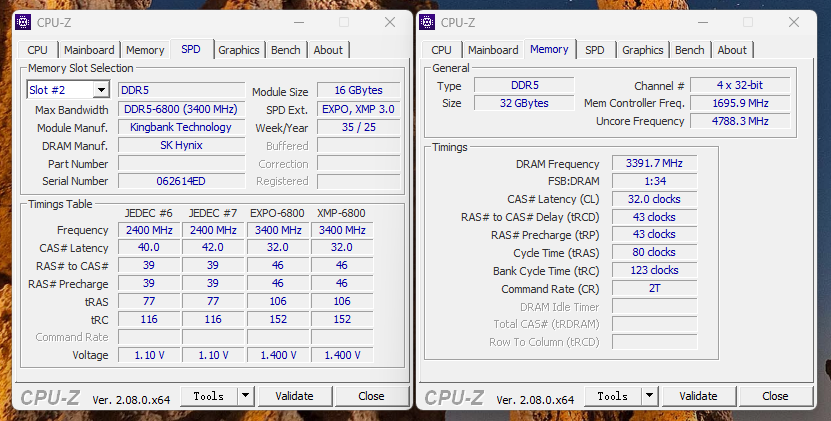
Task: Click the EXPO-6800 tRAS value 106
Action: click(278, 301)
